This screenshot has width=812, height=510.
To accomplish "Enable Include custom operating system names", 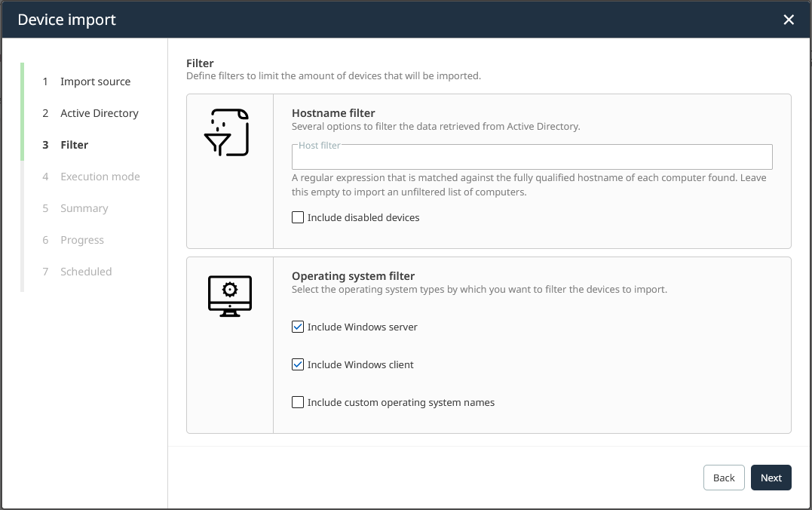I will pos(298,403).
